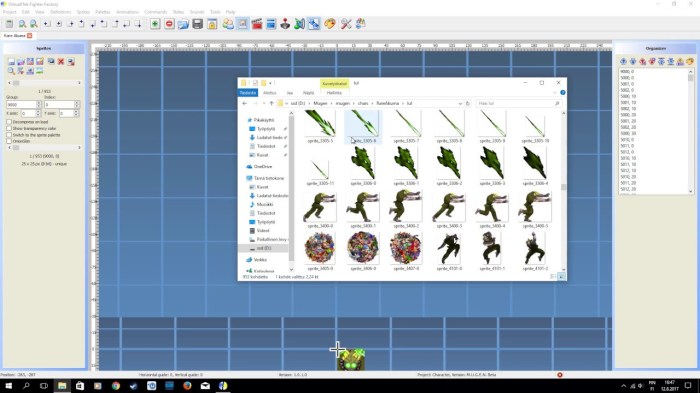Enable Decompress on load checkbox

pyautogui.click(x=9, y=122)
